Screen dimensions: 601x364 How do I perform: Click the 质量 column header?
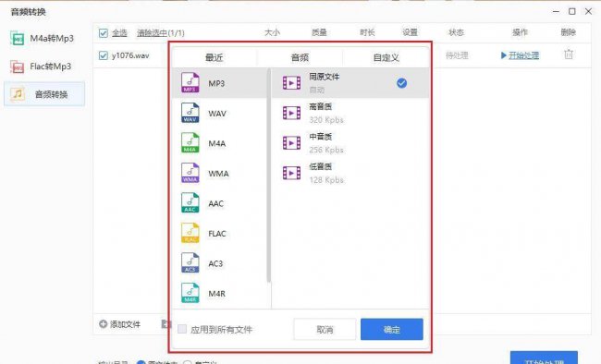[319, 32]
